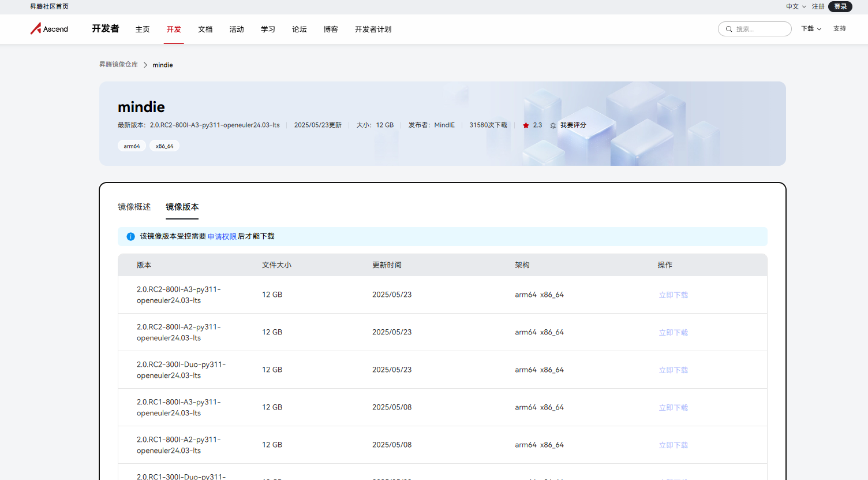This screenshot has width=868, height=480.
Task: Download 2.0.RC1-800I-A2-py311 version via 立即下载
Action: pyautogui.click(x=674, y=445)
